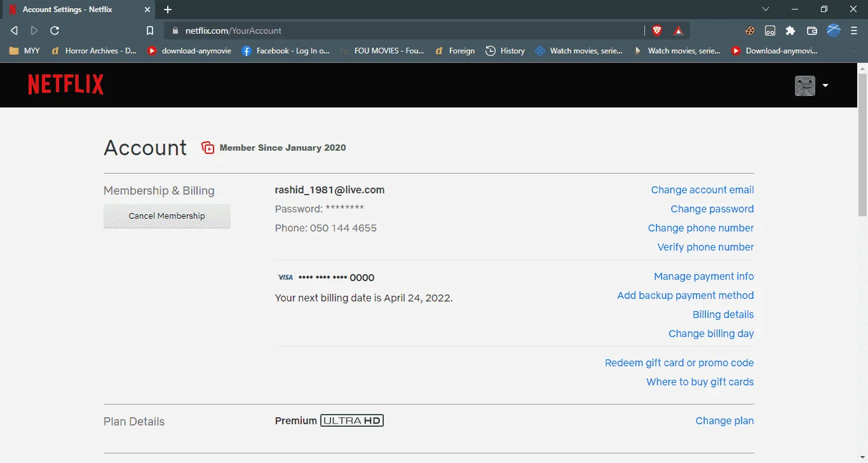Image resolution: width=868 pixels, height=463 pixels.
Task: Open FOU MOVIES bookmark
Action: coord(382,51)
